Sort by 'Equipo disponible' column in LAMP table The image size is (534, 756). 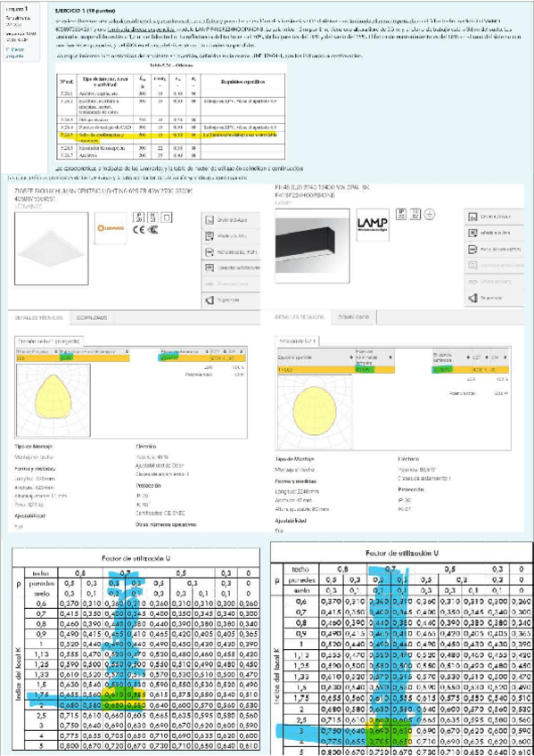[x=316, y=357]
